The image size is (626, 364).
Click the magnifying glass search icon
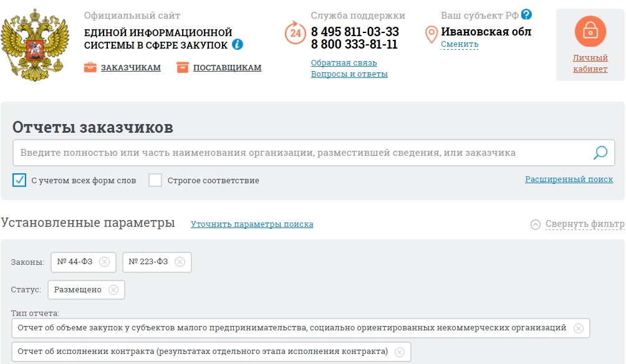(600, 153)
